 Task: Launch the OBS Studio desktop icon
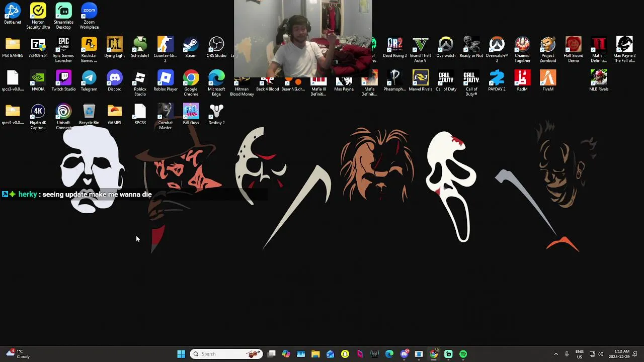pyautogui.click(x=216, y=48)
